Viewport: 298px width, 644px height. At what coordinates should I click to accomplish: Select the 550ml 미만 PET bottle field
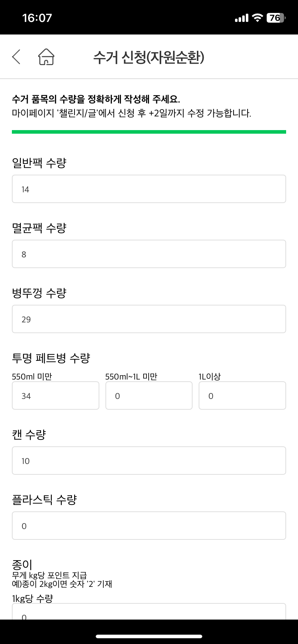tap(55, 396)
